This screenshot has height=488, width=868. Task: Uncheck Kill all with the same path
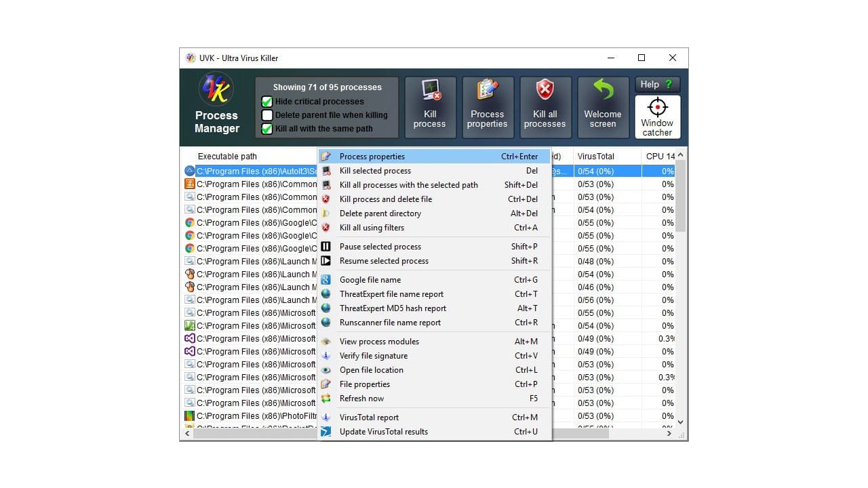coord(267,128)
